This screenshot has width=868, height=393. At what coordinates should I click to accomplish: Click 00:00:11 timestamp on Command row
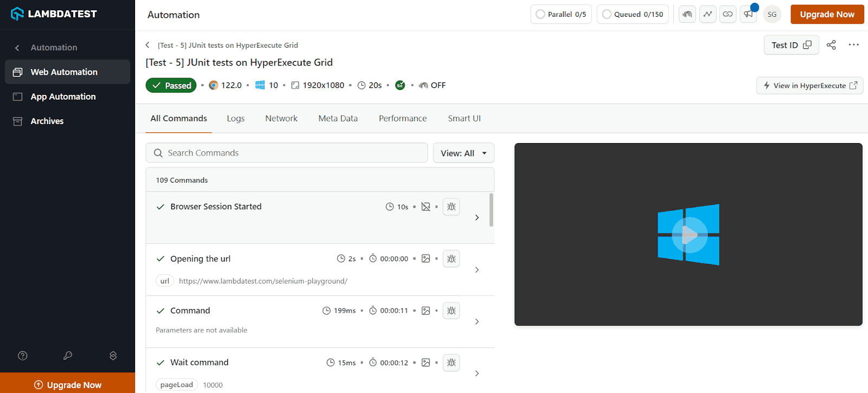coord(394,311)
